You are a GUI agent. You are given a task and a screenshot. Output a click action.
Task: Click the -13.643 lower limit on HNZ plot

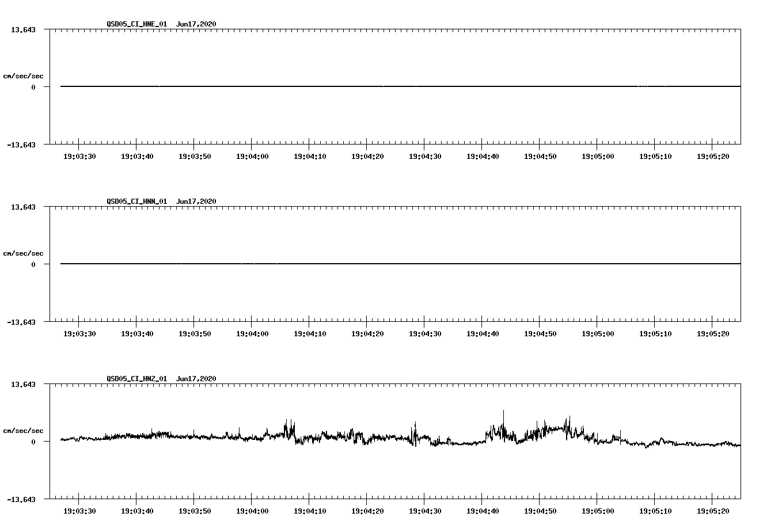coord(21,499)
